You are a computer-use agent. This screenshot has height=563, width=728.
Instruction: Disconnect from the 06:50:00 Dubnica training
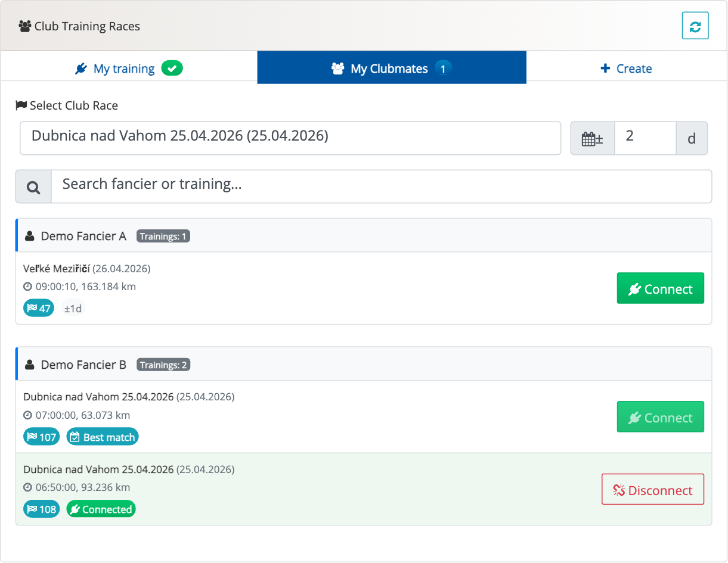(652, 490)
